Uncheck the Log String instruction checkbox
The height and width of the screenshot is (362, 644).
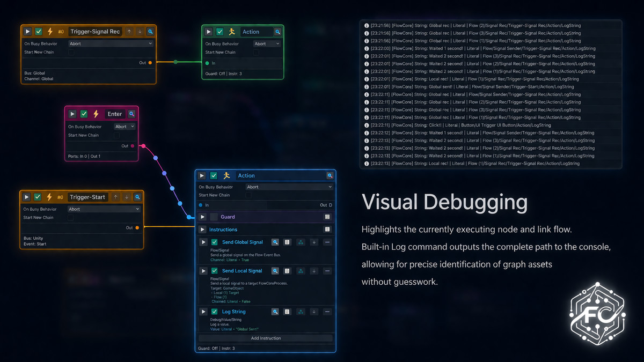click(214, 312)
